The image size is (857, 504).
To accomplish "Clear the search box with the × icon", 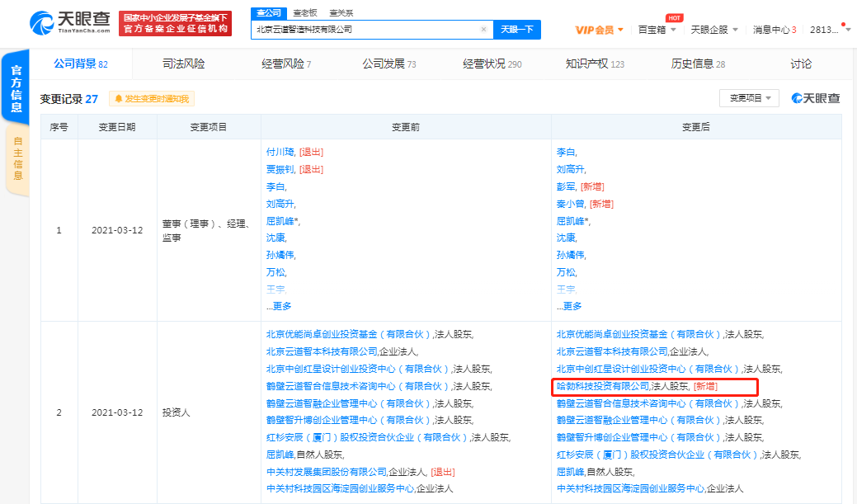I will [x=483, y=29].
